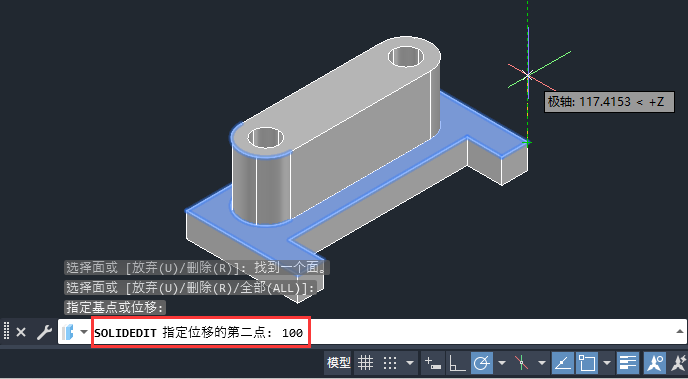
Task: Click history line 指定基点或位移
Action: pyautogui.click(x=115, y=307)
